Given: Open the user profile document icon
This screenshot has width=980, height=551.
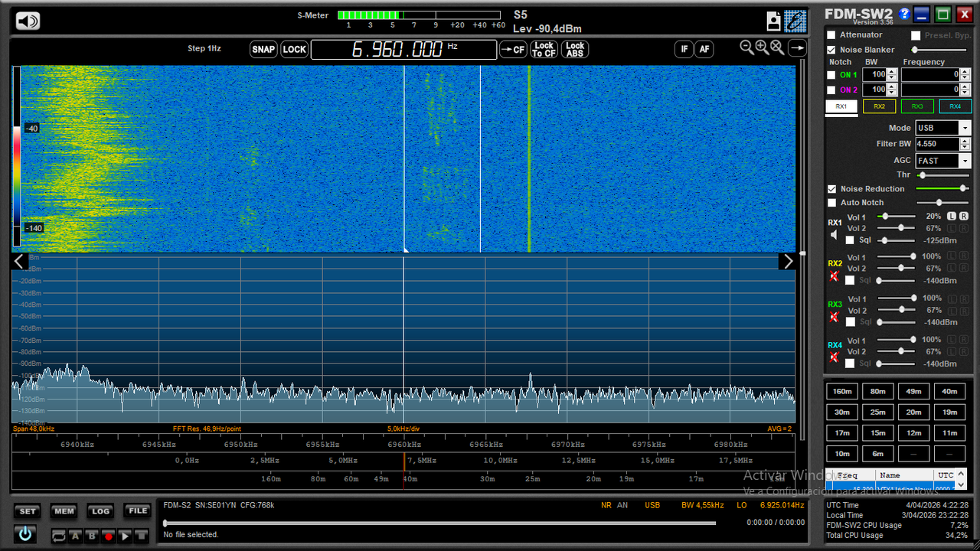Looking at the screenshot, I should [774, 21].
